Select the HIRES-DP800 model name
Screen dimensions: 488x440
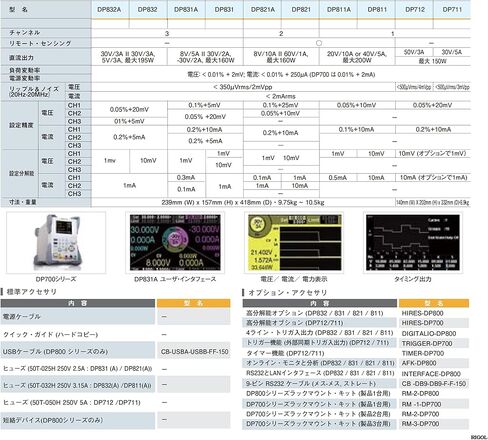422,313
